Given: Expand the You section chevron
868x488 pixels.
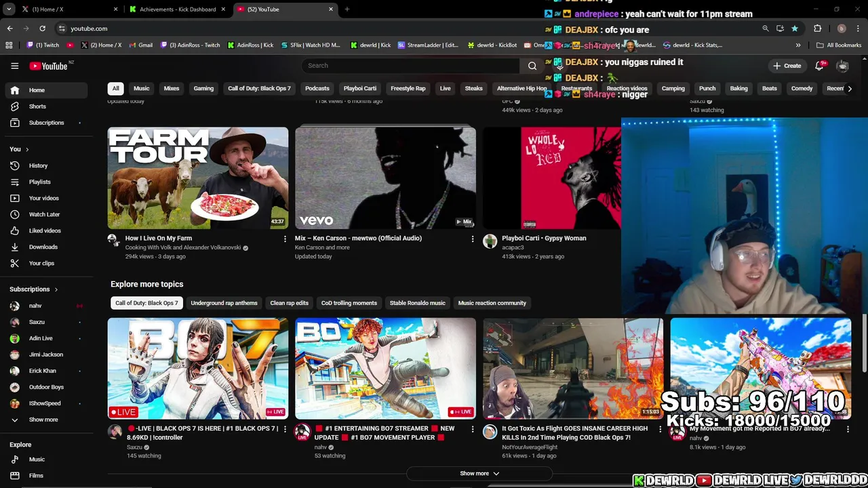Looking at the screenshot, I should (x=27, y=149).
